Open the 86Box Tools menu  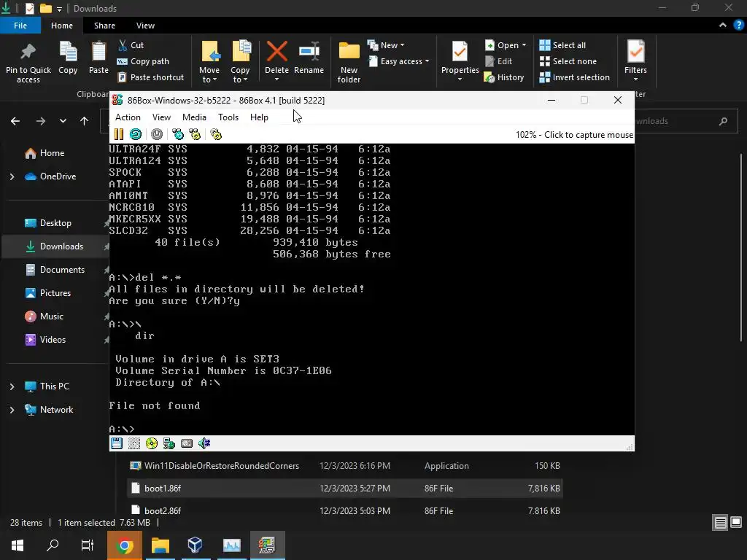228,117
